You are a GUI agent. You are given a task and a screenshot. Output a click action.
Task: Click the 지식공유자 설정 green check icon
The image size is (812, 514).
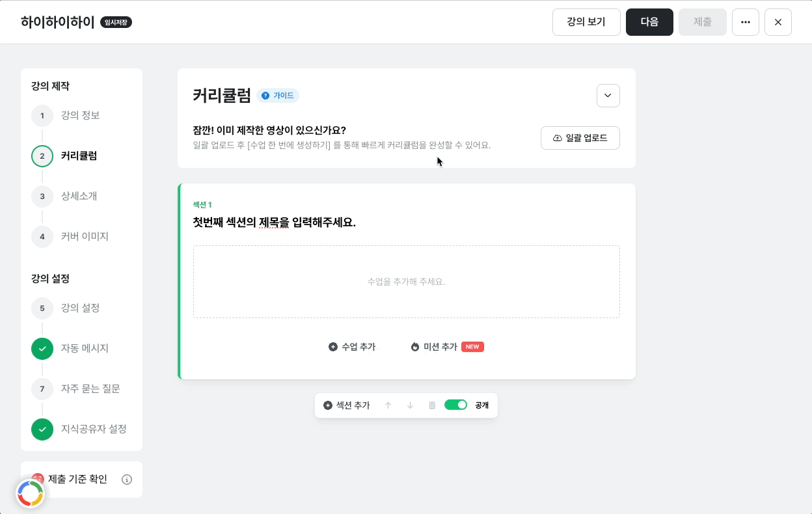(x=42, y=429)
